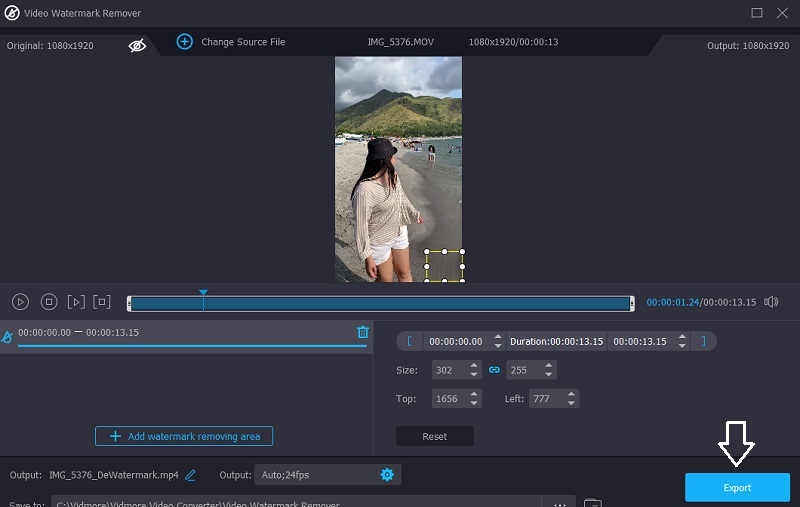Click the Reset button
The height and width of the screenshot is (507, 800).
click(x=435, y=436)
